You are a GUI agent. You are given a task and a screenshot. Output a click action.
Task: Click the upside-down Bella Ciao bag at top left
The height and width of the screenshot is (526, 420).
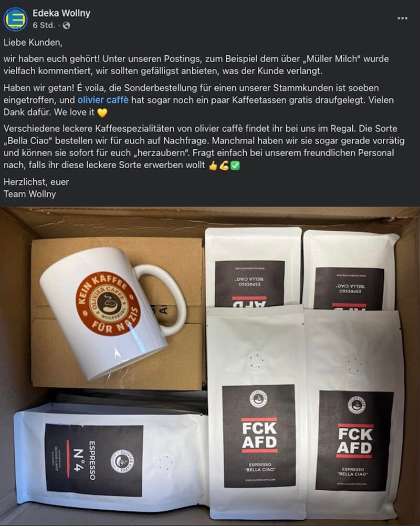click(x=253, y=267)
